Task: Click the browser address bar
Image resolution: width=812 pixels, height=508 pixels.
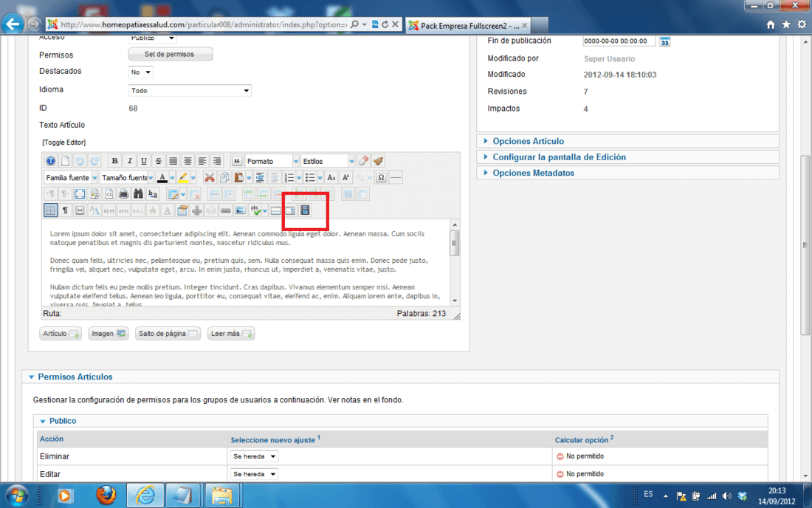Action: 204,24
